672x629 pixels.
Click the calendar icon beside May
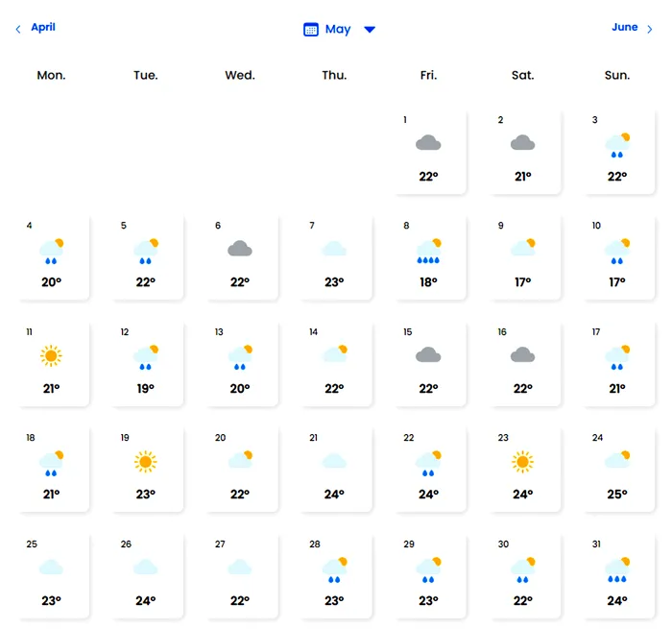pos(311,30)
